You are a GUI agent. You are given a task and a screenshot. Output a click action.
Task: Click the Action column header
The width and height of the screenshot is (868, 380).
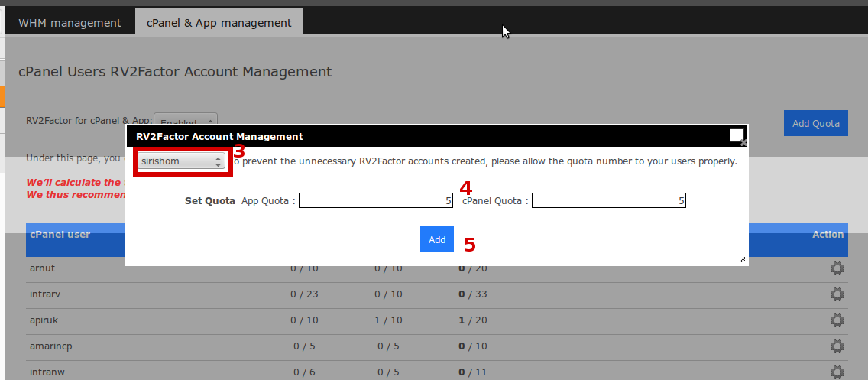[x=828, y=234]
